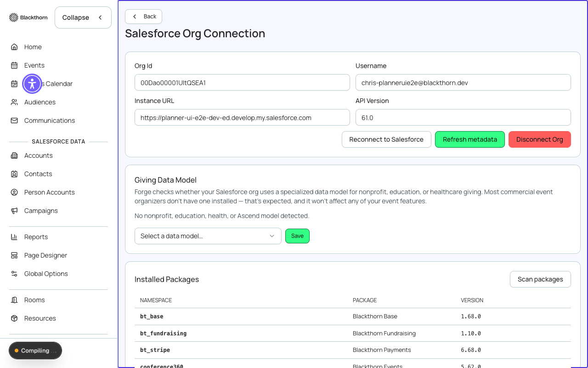Click version 6.68.0

[x=471, y=350]
